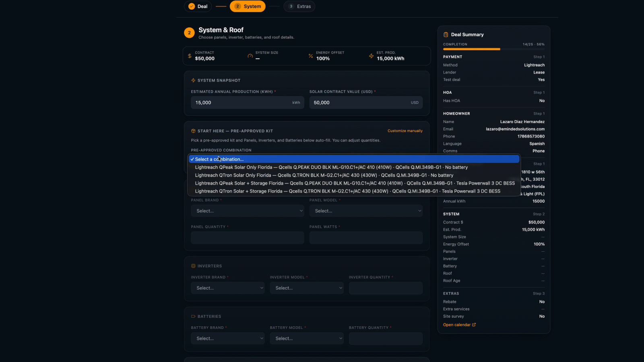The height and width of the screenshot is (362, 644).
Task: Open the Panel Model dropdown
Action: click(366, 211)
